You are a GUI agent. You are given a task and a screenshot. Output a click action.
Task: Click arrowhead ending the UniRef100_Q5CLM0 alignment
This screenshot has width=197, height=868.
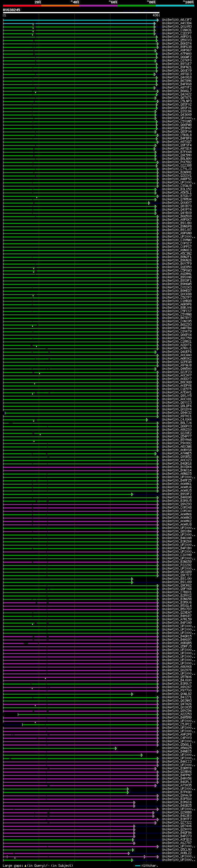click(133, 850)
